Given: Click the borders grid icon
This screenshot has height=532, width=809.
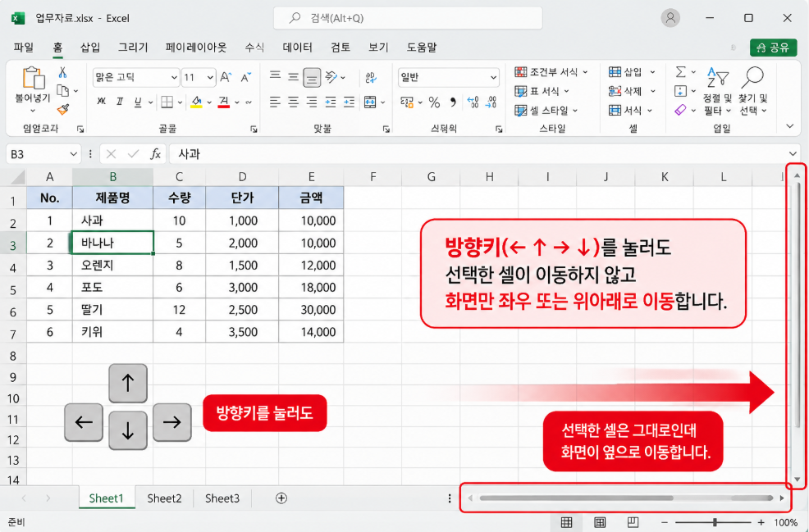Looking at the screenshot, I should coord(167,102).
